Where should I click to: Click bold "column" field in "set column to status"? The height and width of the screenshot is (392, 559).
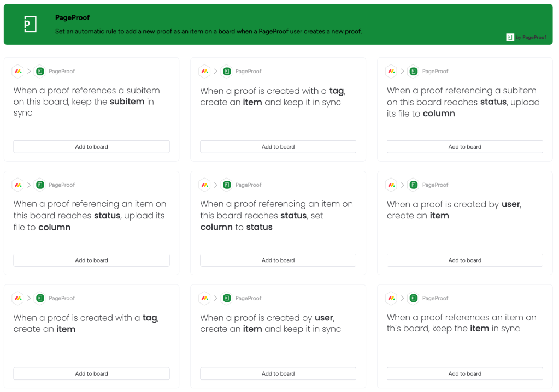tap(216, 227)
